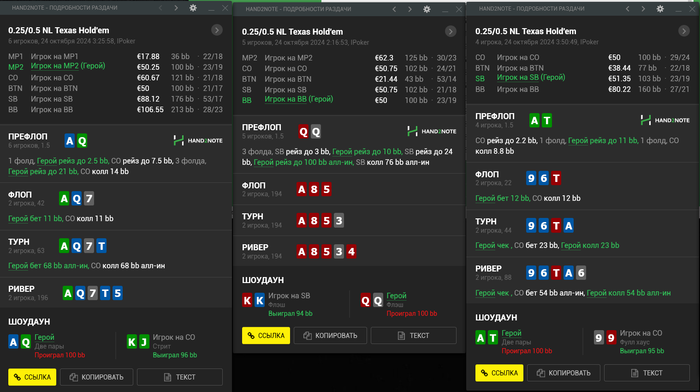Image resolution: width=700 pixels, height=392 pixels.
Task: Click ССЫЛКА button in middle window
Action: tap(266, 336)
